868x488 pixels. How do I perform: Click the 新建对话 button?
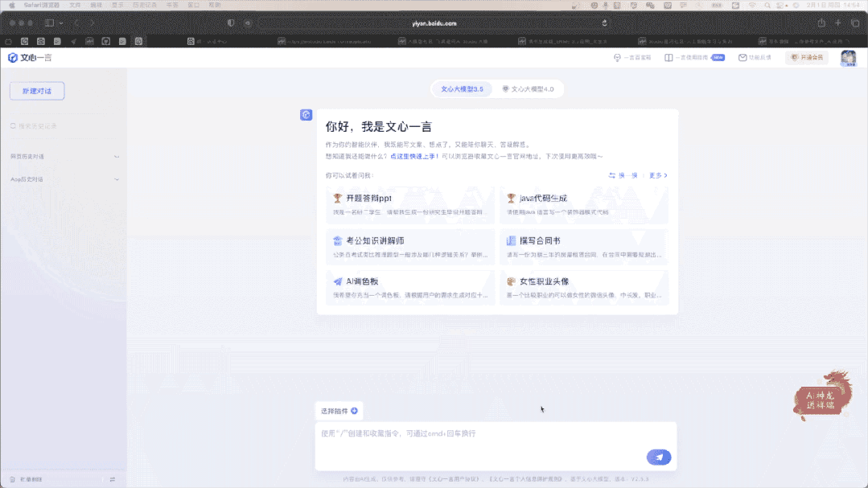pyautogui.click(x=37, y=91)
